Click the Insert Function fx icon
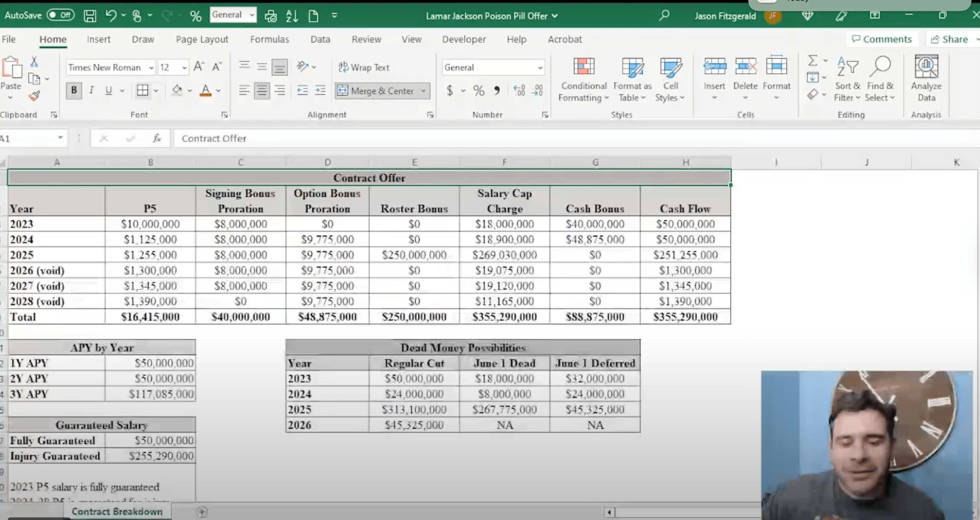 click(157, 138)
